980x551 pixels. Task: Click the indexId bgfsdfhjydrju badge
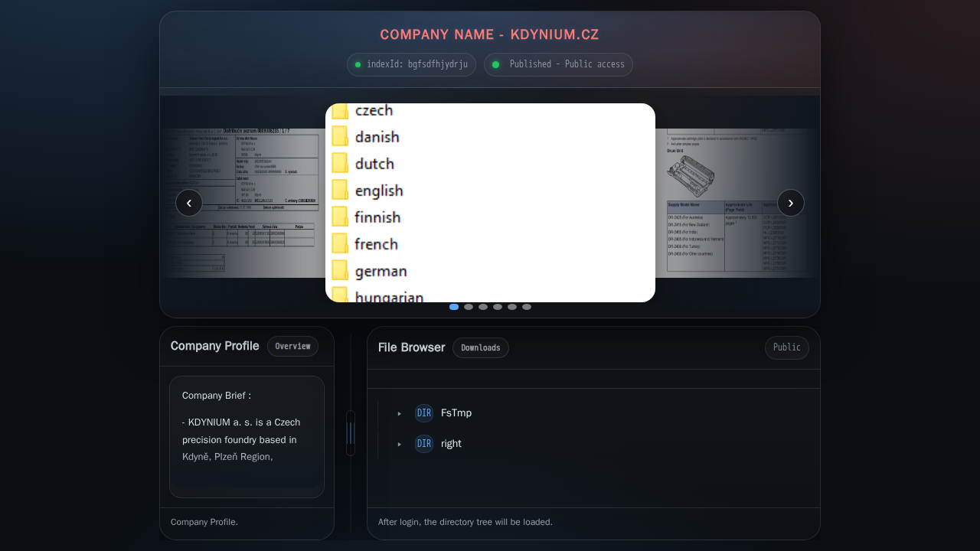[411, 64]
